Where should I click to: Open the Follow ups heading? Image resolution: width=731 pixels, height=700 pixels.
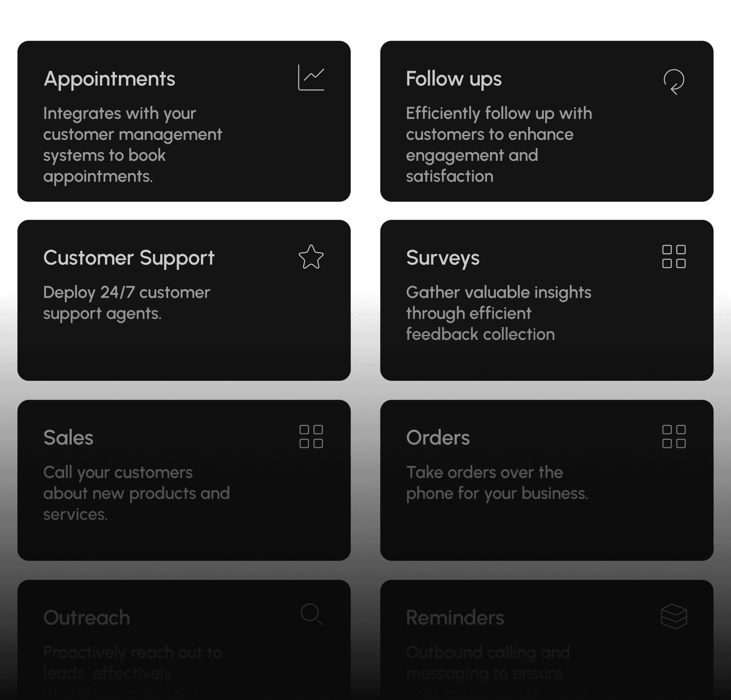tap(454, 79)
